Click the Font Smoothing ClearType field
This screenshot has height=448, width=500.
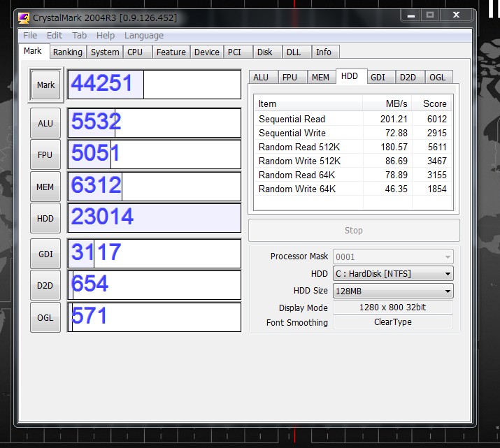(x=393, y=322)
